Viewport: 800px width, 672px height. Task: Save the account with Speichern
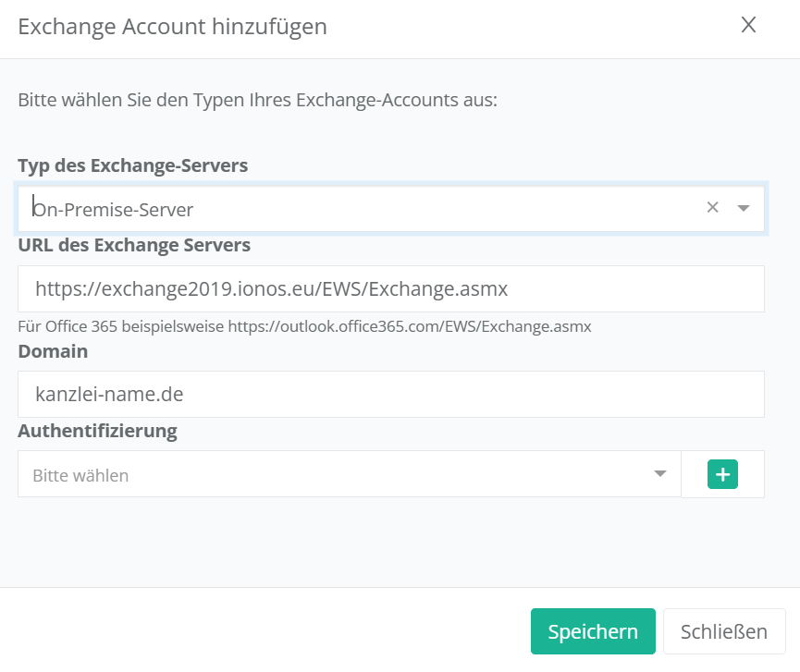pos(593,631)
